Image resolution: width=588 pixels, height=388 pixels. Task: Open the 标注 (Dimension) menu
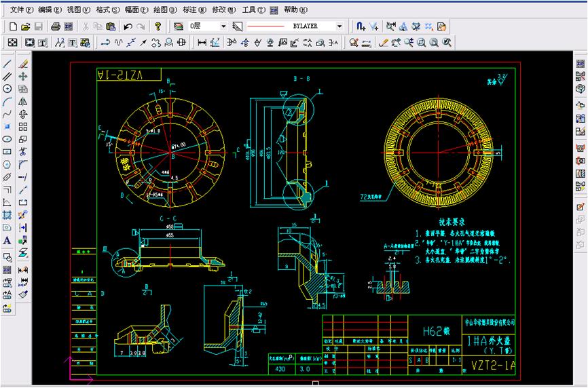[x=195, y=10]
